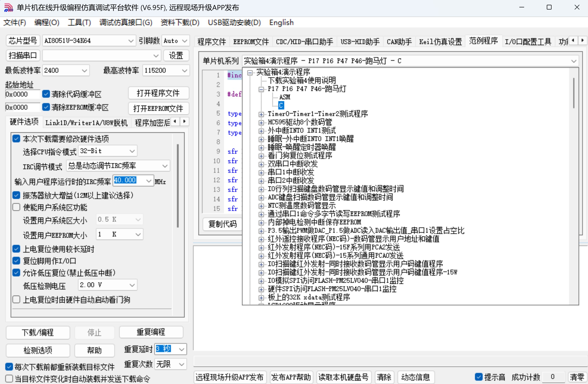
Task: Select ASM under 跑马灯 tree node
Action: (285, 97)
